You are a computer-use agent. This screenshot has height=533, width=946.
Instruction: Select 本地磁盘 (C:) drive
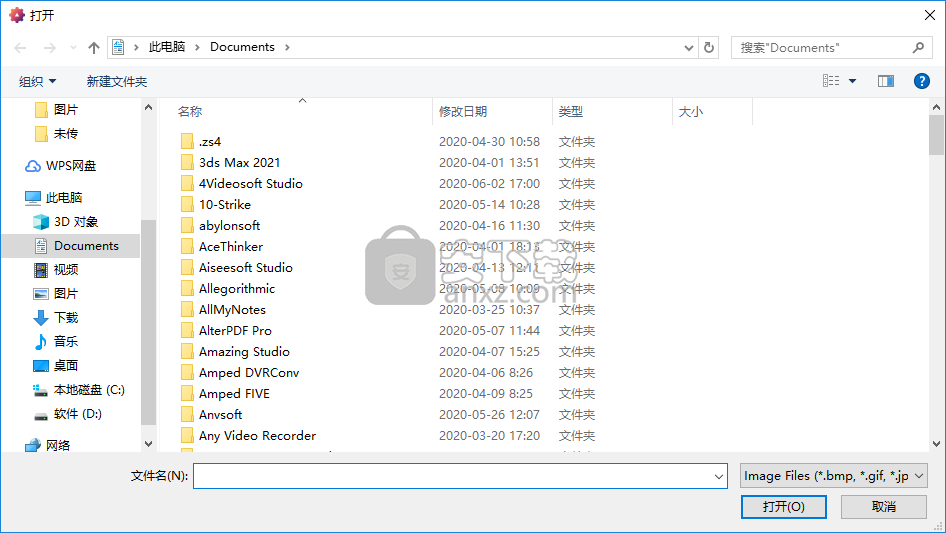click(78, 390)
